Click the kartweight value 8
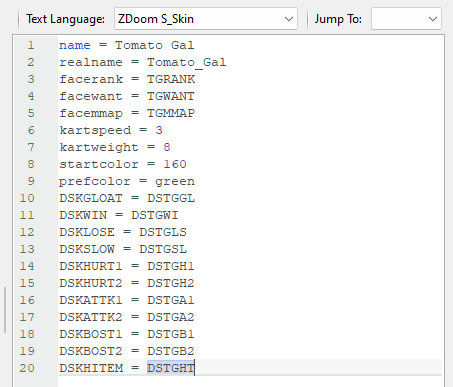 [x=167, y=147]
